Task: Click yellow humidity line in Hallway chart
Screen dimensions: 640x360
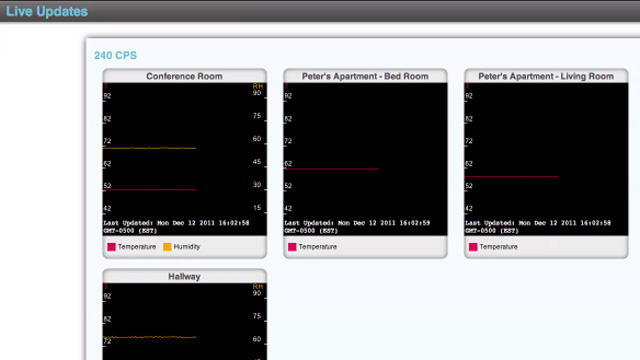Action: pos(149,337)
